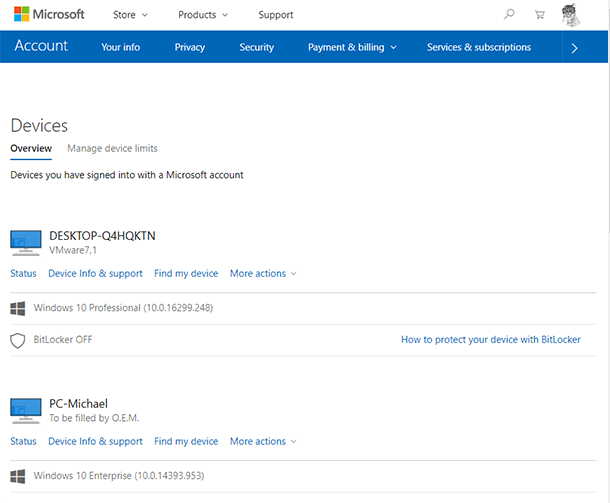Open Device Info & support for PC-Michael
610x503 pixels.
(x=95, y=442)
